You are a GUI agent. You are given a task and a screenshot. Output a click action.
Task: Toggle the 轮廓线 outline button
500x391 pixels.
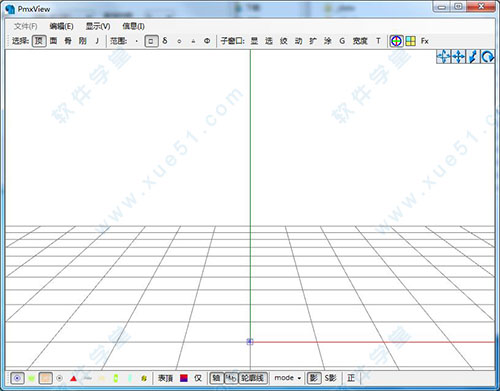click(253, 378)
